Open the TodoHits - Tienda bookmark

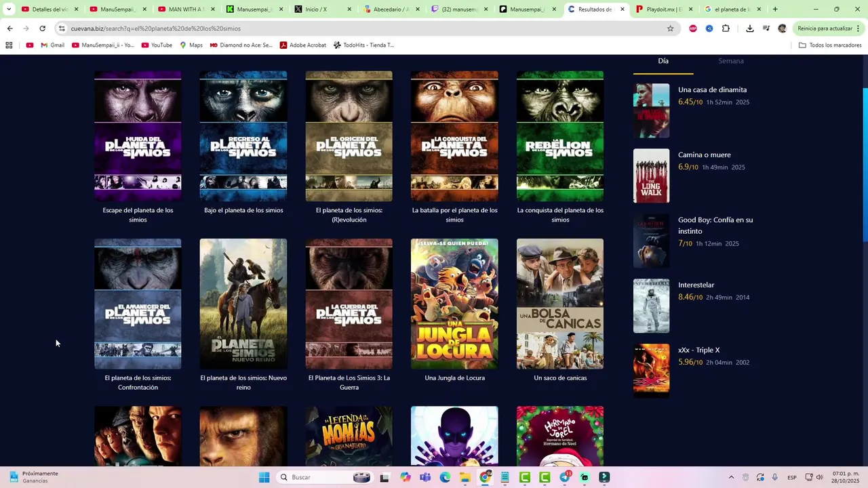[x=363, y=45]
